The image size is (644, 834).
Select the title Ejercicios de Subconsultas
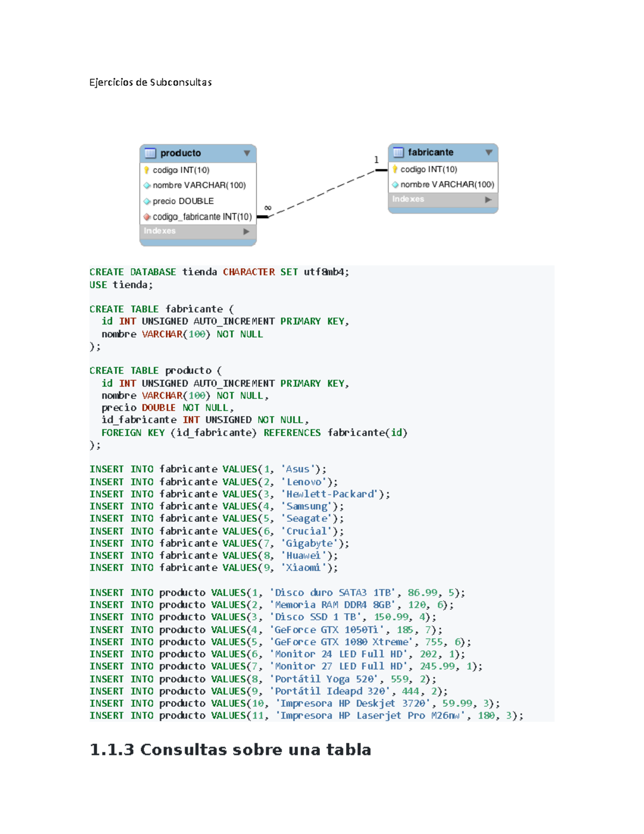(x=150, y=82)
